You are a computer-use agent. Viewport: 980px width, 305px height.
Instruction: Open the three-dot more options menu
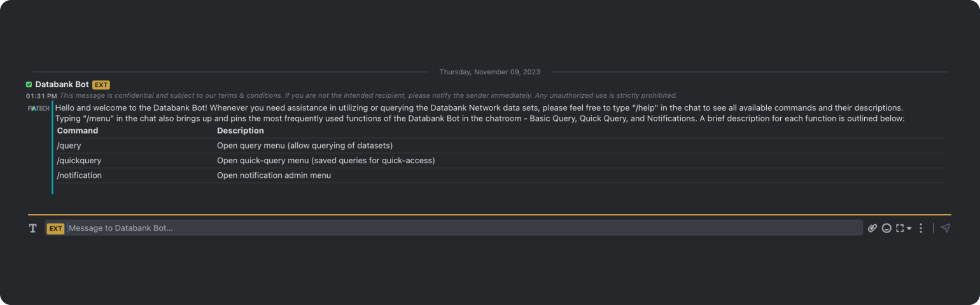click(921, 228)
